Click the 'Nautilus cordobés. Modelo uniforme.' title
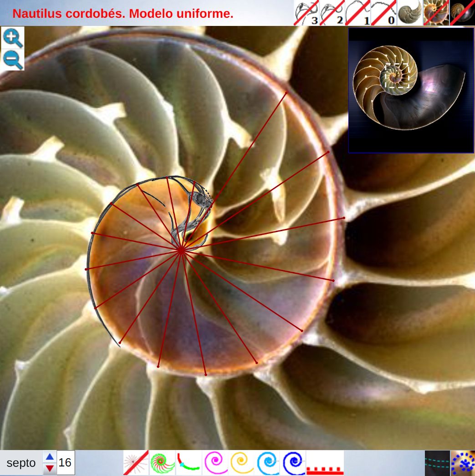 point(123,14)
